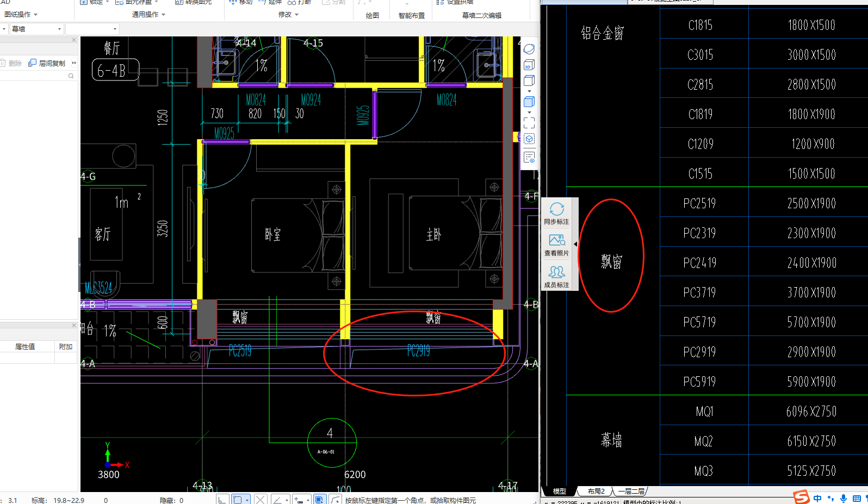Expand the 通用操作 group menu
The width and height of the screenshot is (868, 504).
click(x=148, y=15)
